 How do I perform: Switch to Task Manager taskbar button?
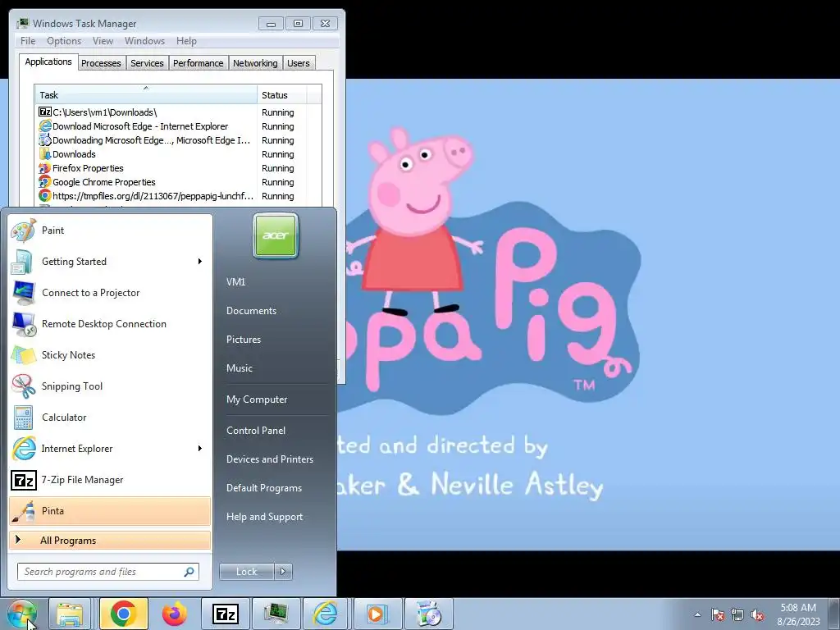pos(276,614)
